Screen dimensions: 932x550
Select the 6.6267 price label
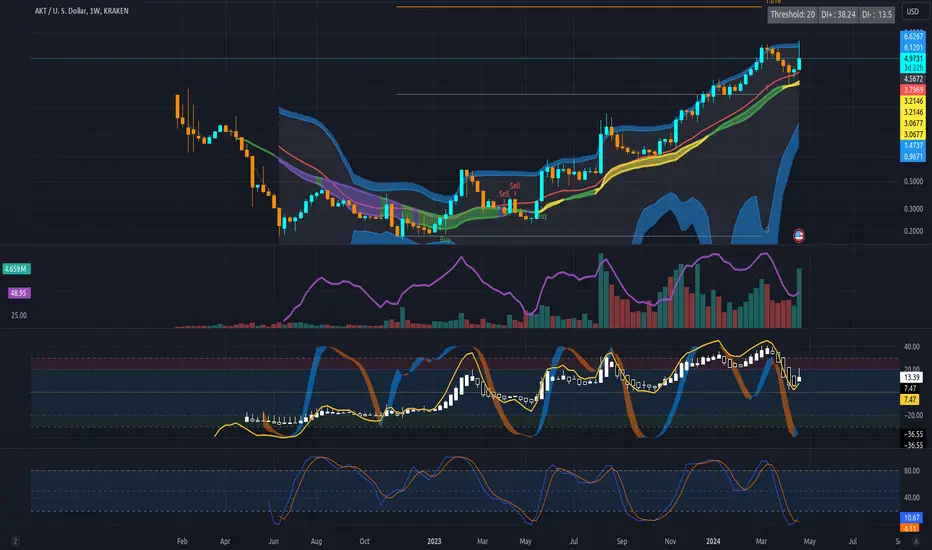coord(913,36)
